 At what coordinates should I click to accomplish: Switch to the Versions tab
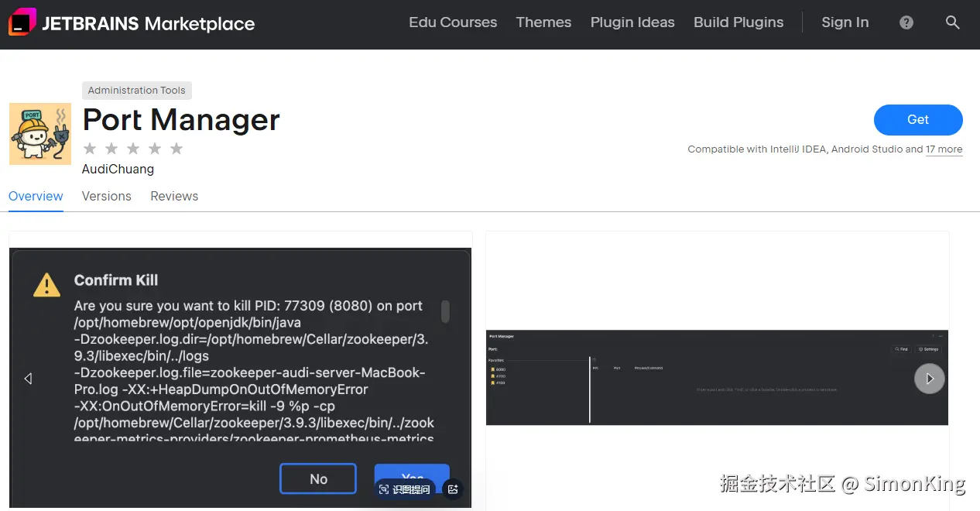coord(107,196)
